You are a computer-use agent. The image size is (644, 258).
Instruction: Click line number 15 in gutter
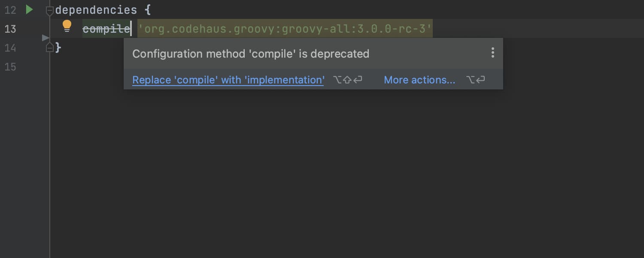pyautogui.click(x=10, y=67)
